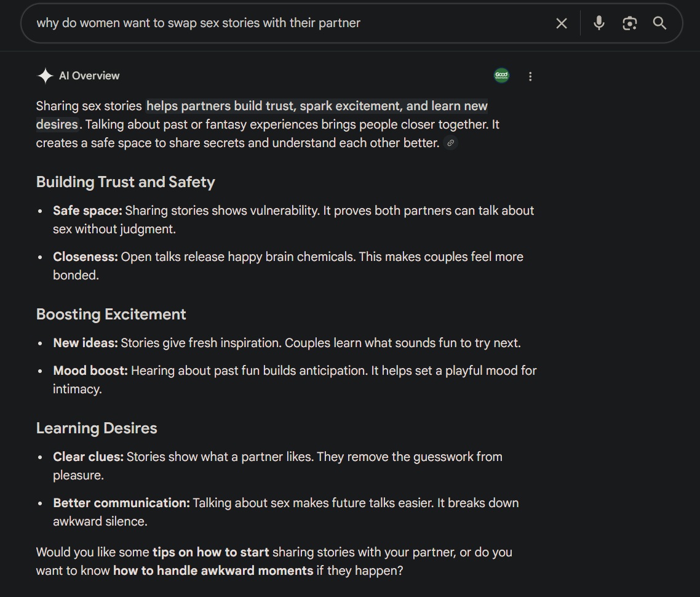
Task: Open AI Overview three-dot options menu
Action: tap(530, 76)
